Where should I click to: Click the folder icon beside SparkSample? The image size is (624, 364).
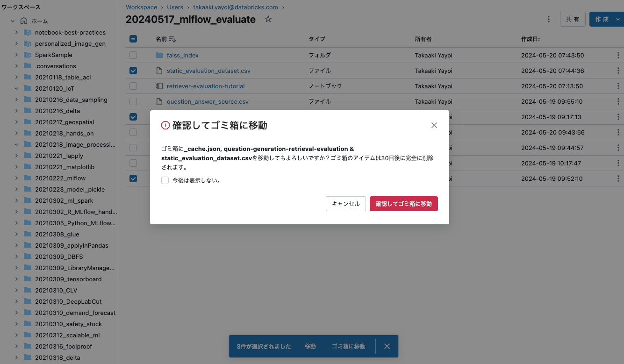coord(27,55)
